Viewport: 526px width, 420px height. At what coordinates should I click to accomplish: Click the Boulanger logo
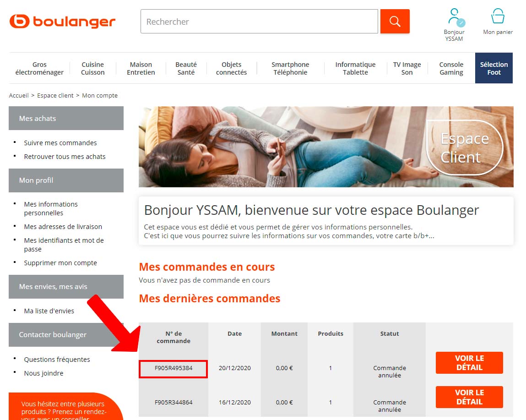point(62,22)
